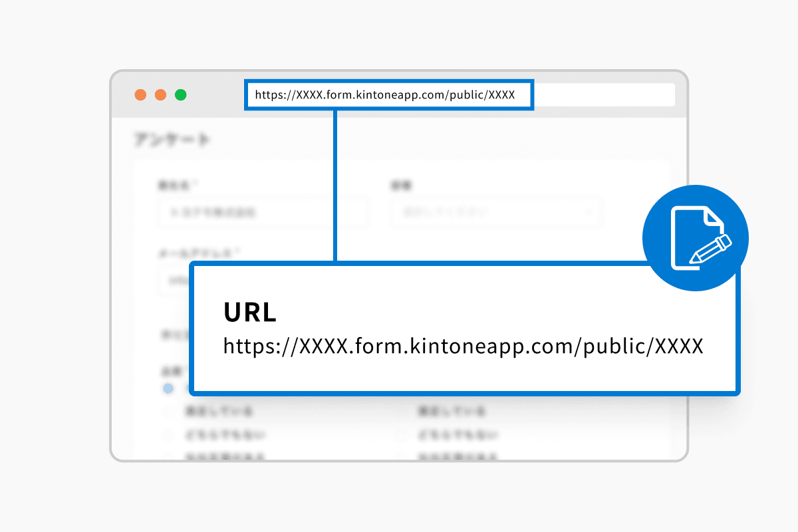Select the URL in the browser address bar

[x=385, y=95]
